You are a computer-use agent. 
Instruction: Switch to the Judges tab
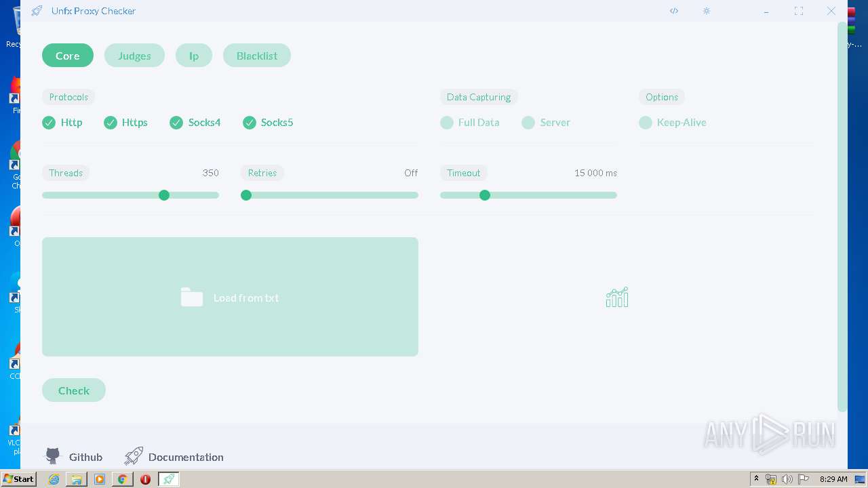point(134,56)
